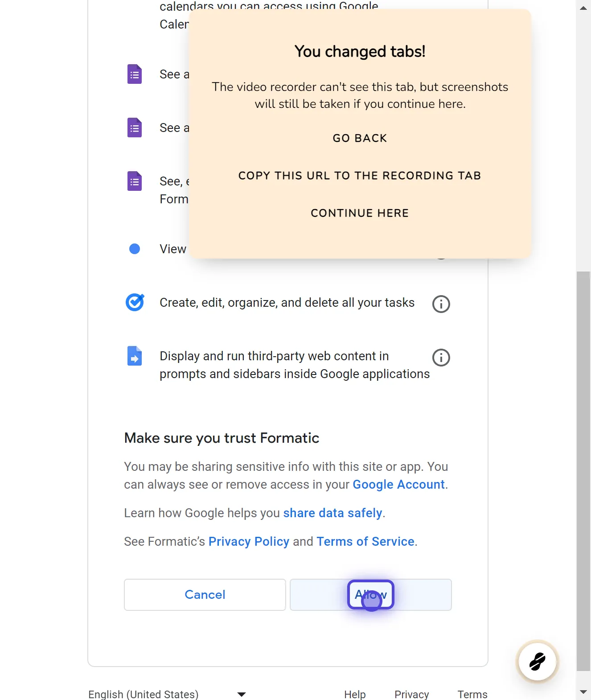591x700 pixels.
Task: Select CONTINUE HERE to keep recording screenshots
Action: click(x=359, y=213)
